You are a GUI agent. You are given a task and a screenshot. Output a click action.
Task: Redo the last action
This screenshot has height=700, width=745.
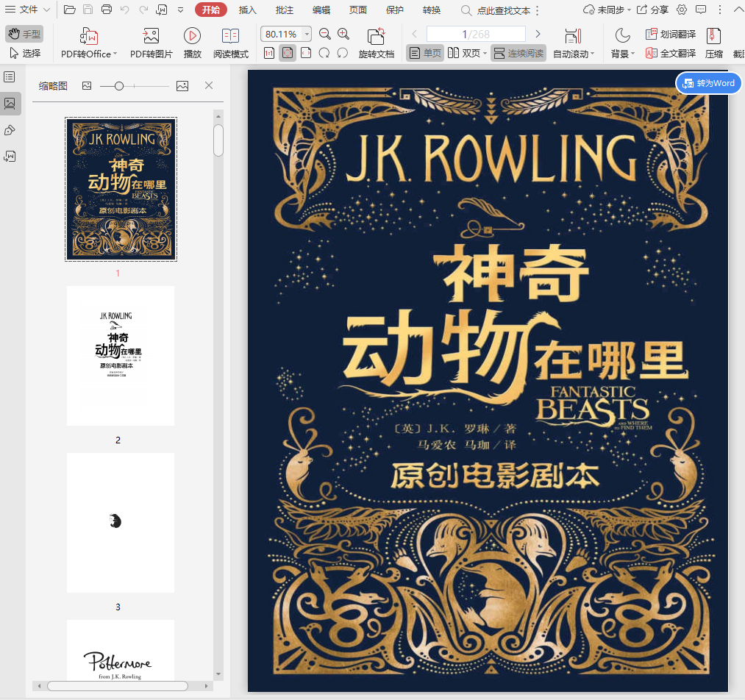(143, 10)
